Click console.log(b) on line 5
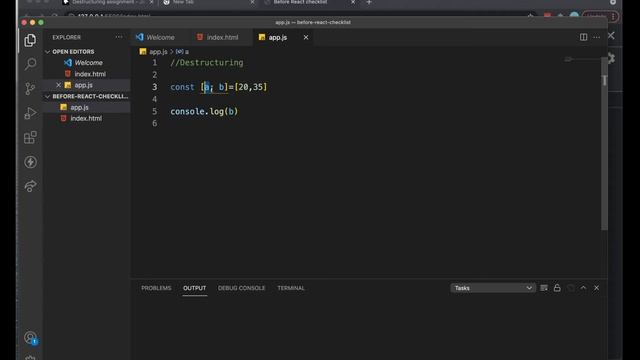This screenshot has width=640, height=360. click(204, 111)
